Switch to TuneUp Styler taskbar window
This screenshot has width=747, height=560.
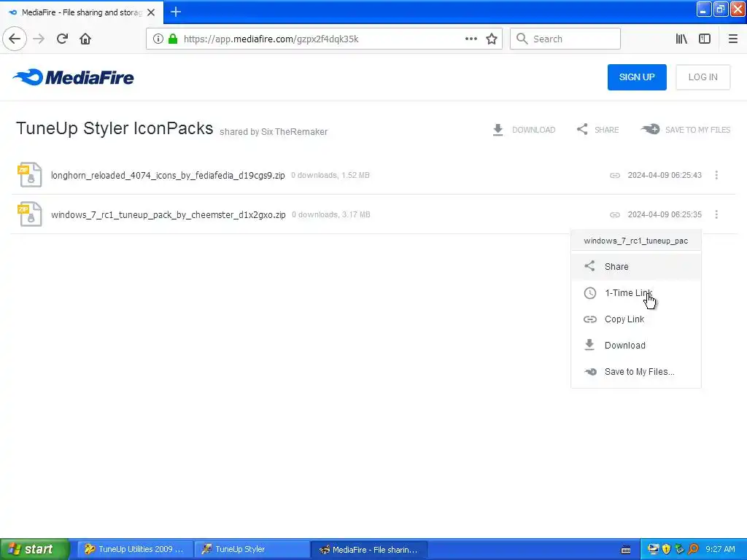tap(252, 549)
